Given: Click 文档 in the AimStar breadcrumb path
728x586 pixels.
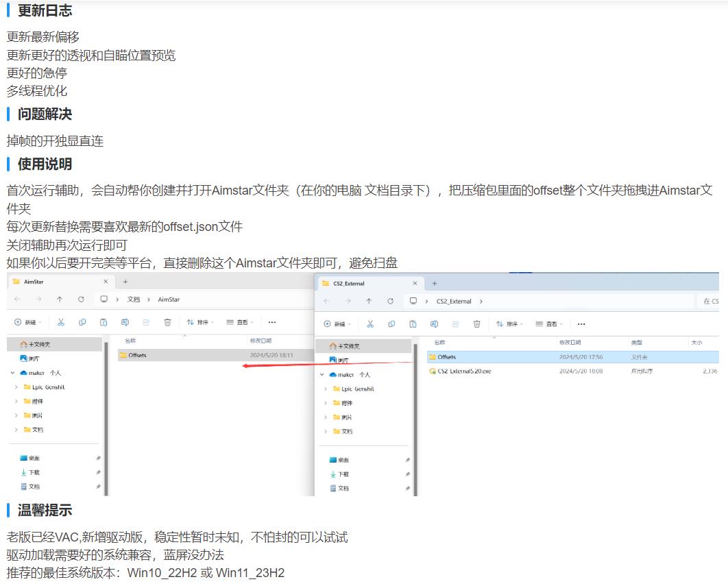Looking at the screenshot, I should point(134,300).
